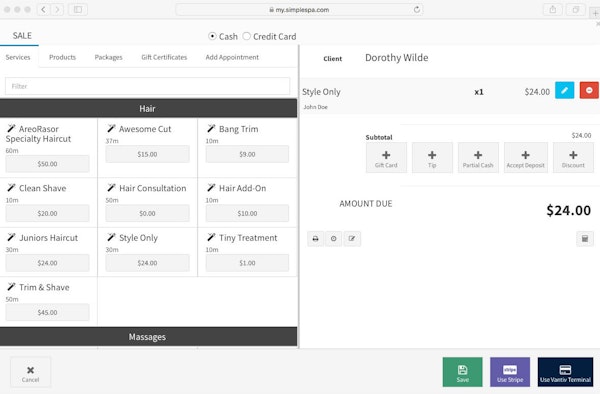The width and height of the screenshot is (600, 394).
Task: Select the Cash payment option
Action: (x=212, y=36)
